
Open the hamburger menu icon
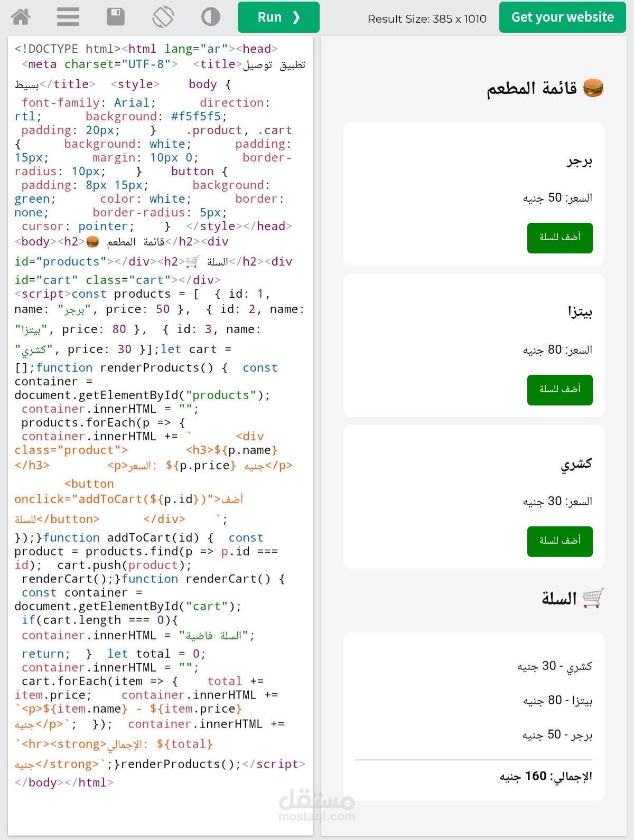pyautogui.click(x=68, y=17)
